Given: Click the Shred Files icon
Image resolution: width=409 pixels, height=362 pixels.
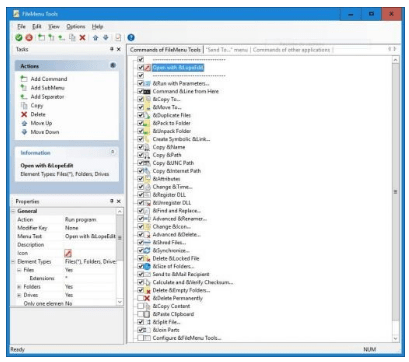Looking at the screenshot, I should coord(147,243).
